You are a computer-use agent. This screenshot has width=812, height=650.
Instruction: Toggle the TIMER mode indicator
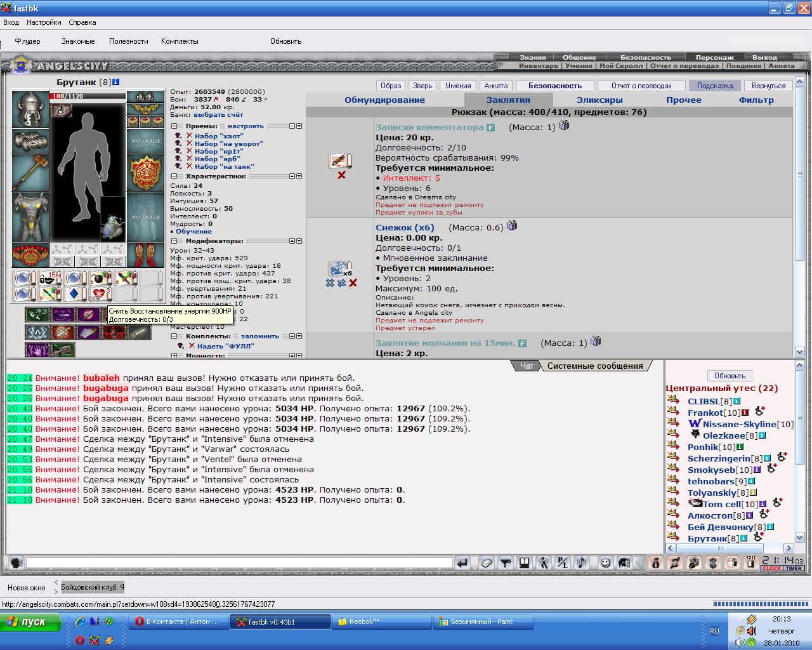(x=794, y=568)
